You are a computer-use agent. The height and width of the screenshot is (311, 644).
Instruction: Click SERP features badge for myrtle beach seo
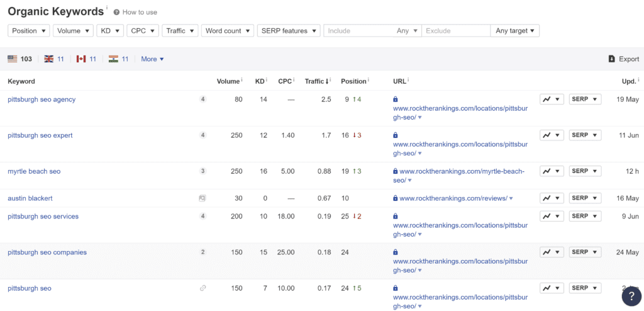point(202,171)
